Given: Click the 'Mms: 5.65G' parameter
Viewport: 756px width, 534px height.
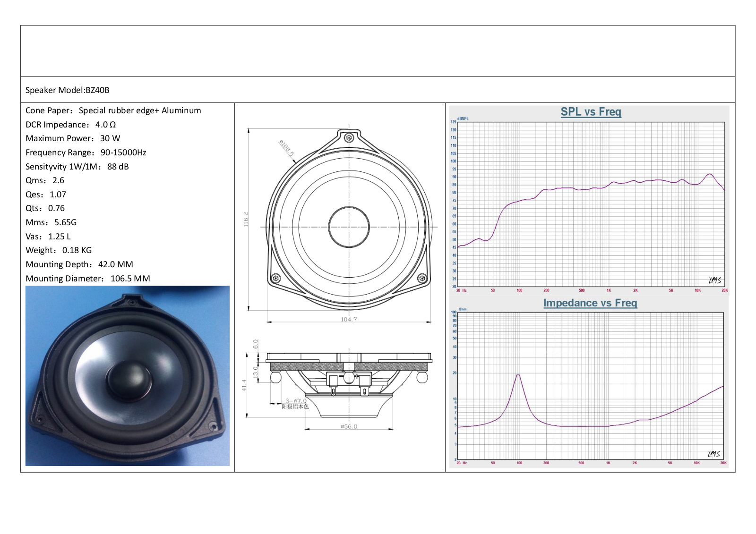Looking at the screenshot, I should coord(51,222).
